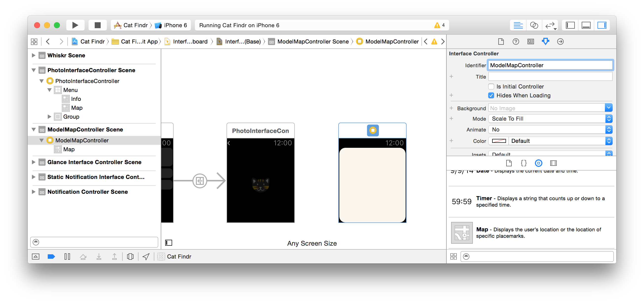Viewport: 644px width, 303px height.
Task: Expand the Whiskr Scene
Action: pos(33,55)
